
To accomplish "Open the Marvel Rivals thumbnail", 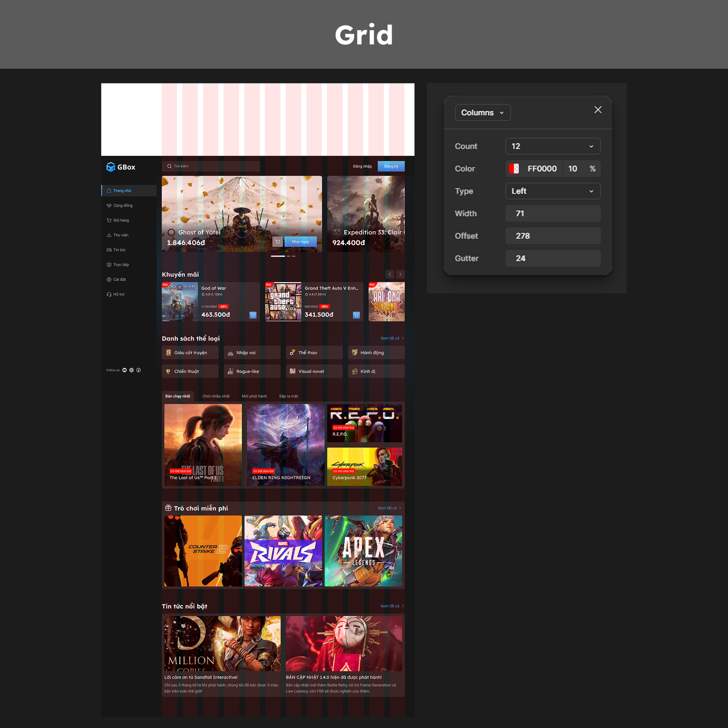I will point(283,551).
